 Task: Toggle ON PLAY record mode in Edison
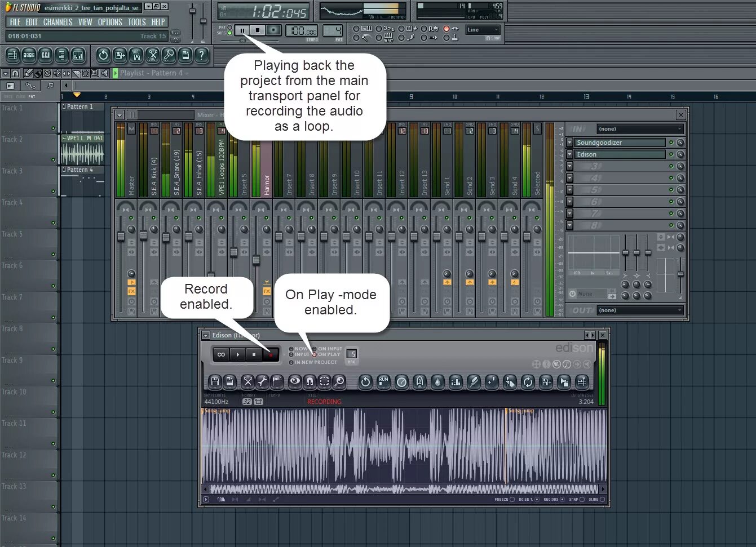tap(315, 354)
